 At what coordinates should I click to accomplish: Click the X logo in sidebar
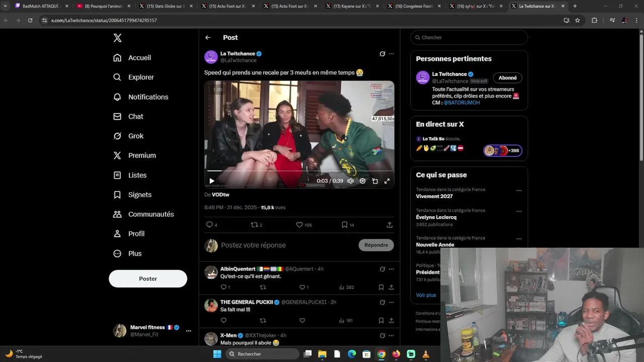point(117,38)
